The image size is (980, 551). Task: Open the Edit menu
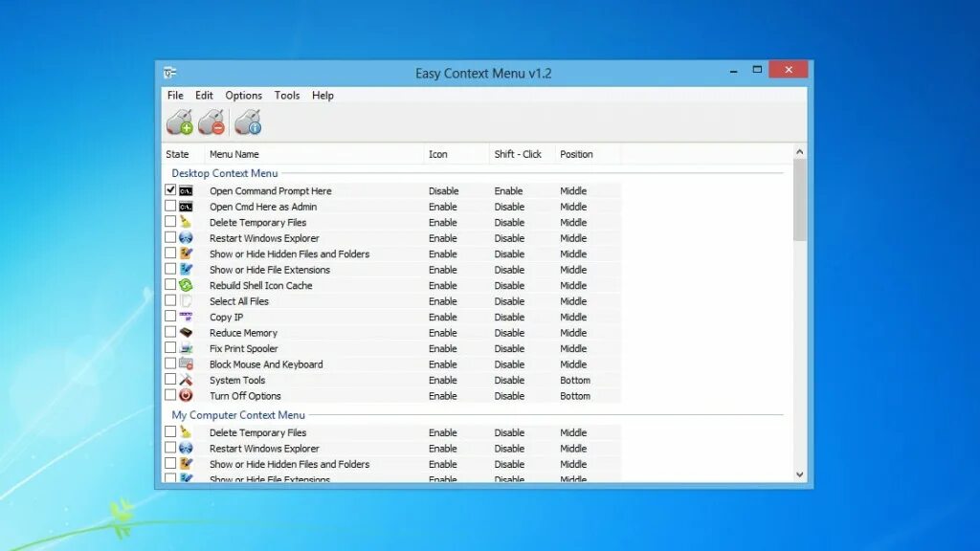click(x=204, y=95)
